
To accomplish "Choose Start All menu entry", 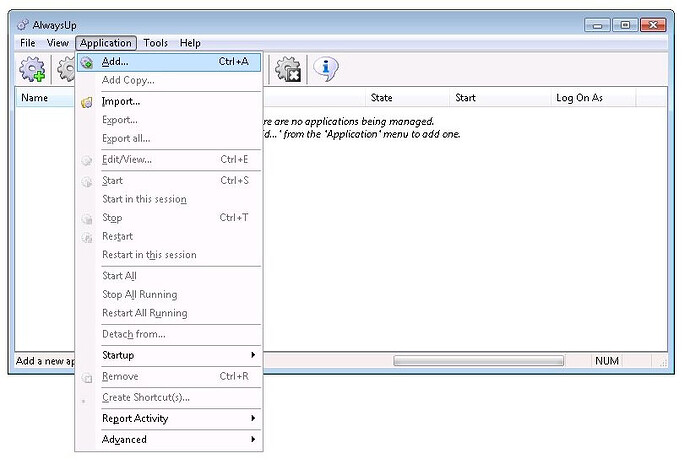I will pyautogui.click(x=169, y=276).
